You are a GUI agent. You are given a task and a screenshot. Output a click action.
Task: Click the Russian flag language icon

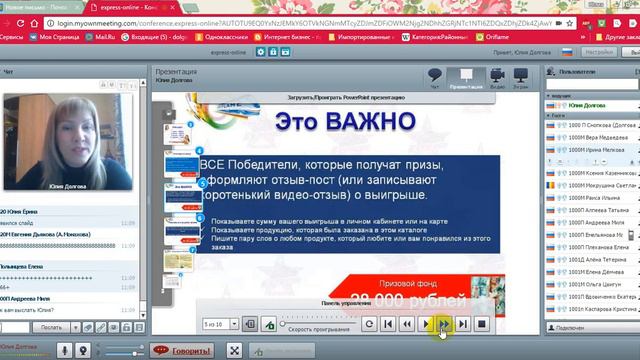pyautogui.click(x=567, y=52)
